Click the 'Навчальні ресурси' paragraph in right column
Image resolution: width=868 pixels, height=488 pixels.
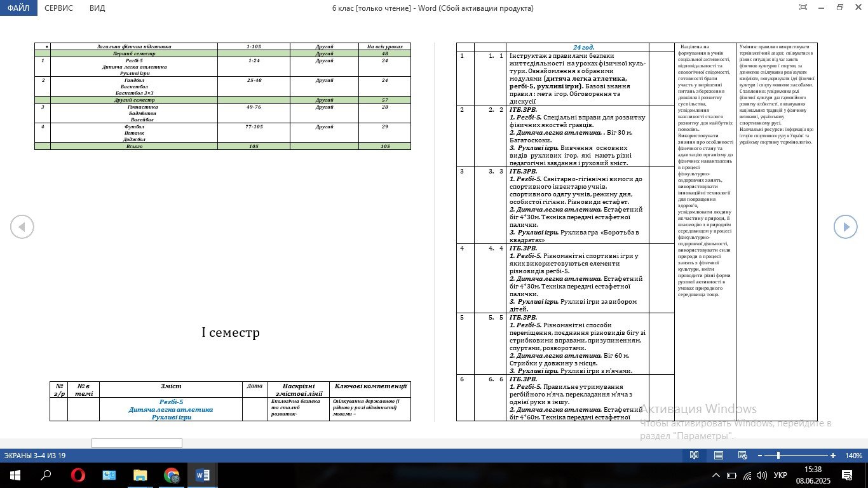[x=776, y=135]
